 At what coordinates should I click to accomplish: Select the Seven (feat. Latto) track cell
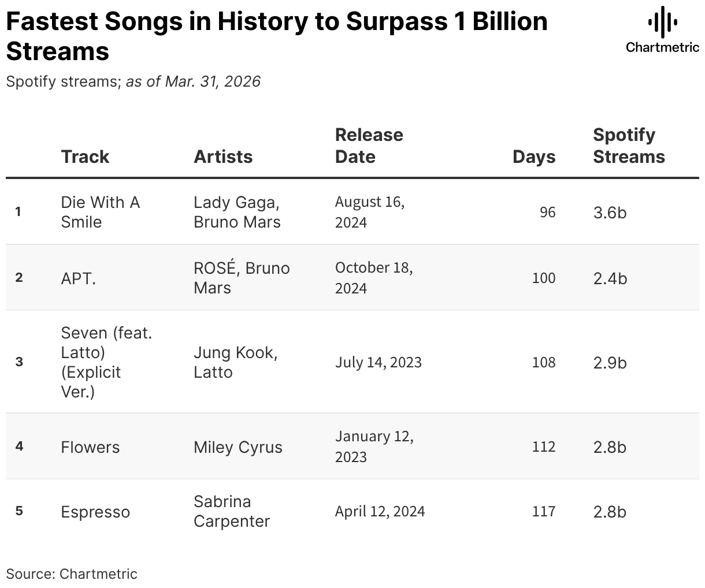tap(106, 362)
